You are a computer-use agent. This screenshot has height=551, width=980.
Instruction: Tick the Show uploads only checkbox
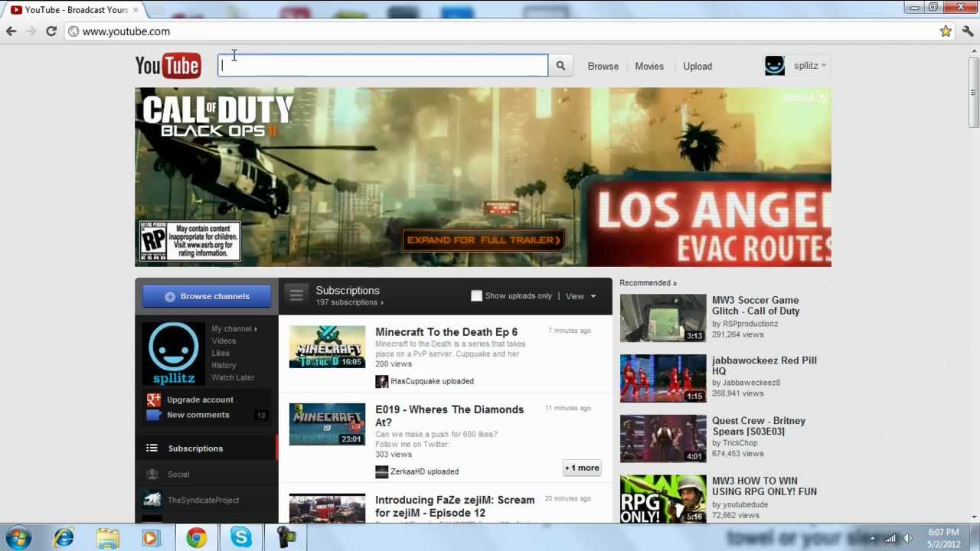[x=476, y=295]
